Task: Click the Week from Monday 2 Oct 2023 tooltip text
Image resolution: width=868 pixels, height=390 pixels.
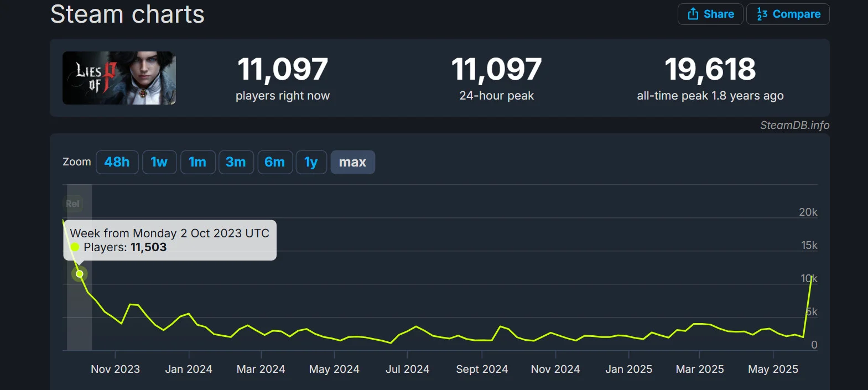Action: 169,233
